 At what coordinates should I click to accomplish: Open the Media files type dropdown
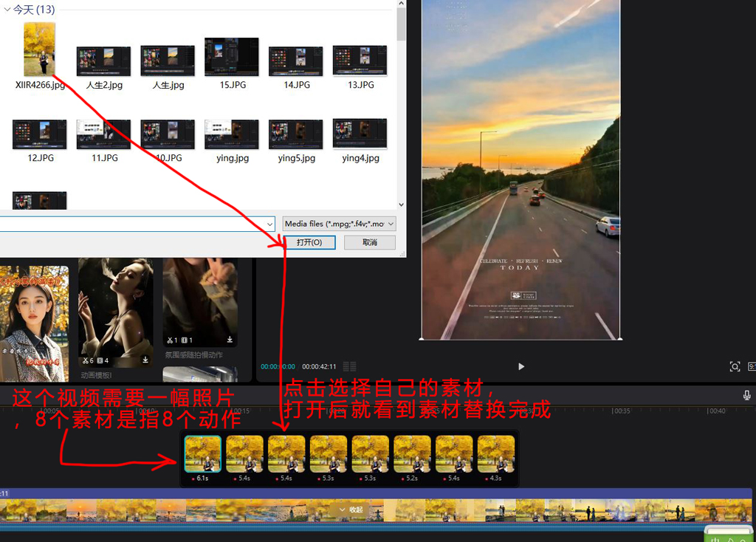(340, 224)
